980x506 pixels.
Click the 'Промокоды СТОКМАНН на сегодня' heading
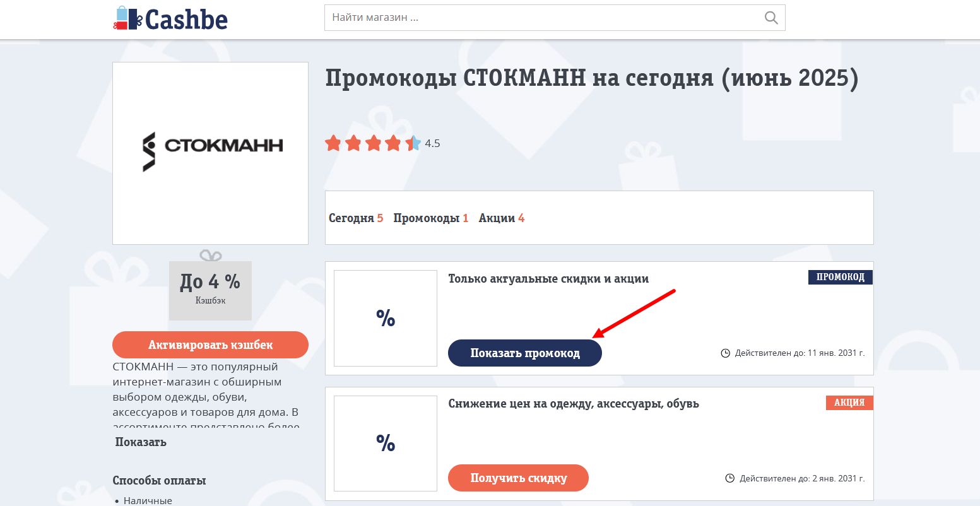[592, 79]
